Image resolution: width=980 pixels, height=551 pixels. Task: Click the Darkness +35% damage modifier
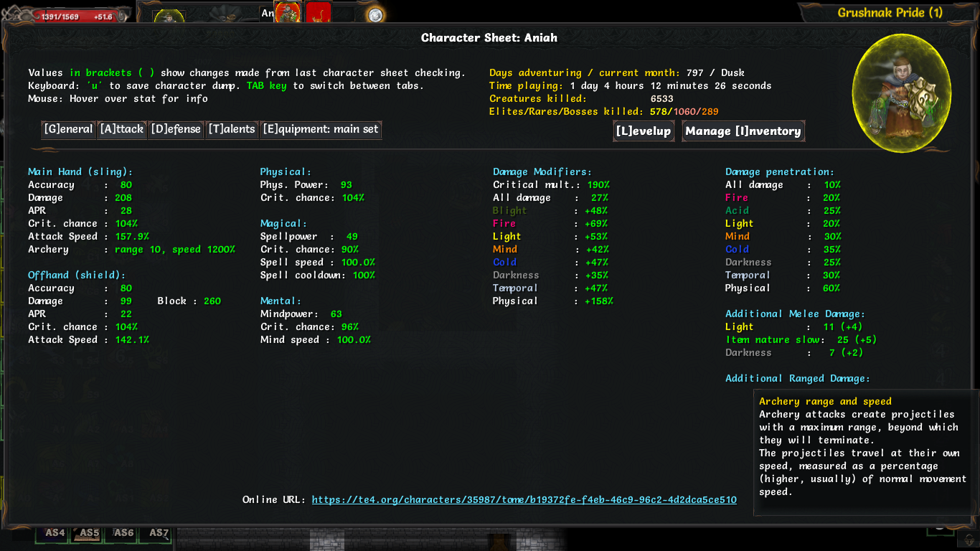pyautogui.click(x=550, y=275)
